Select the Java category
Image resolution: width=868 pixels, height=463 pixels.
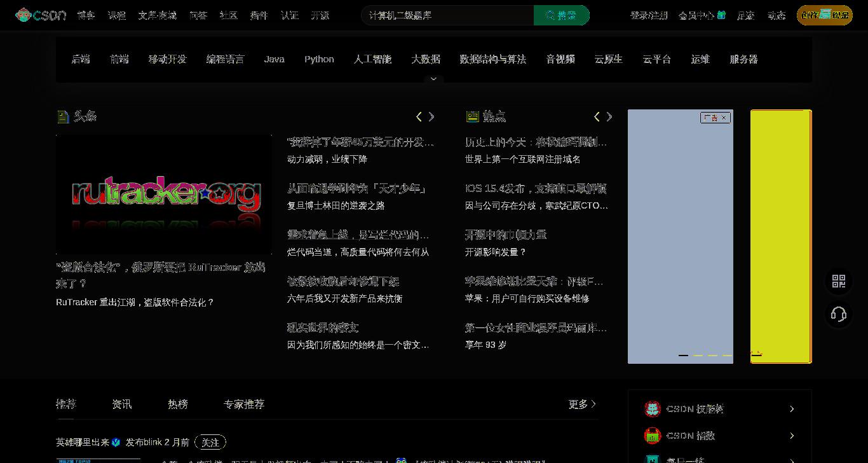[x=275, y=59]
